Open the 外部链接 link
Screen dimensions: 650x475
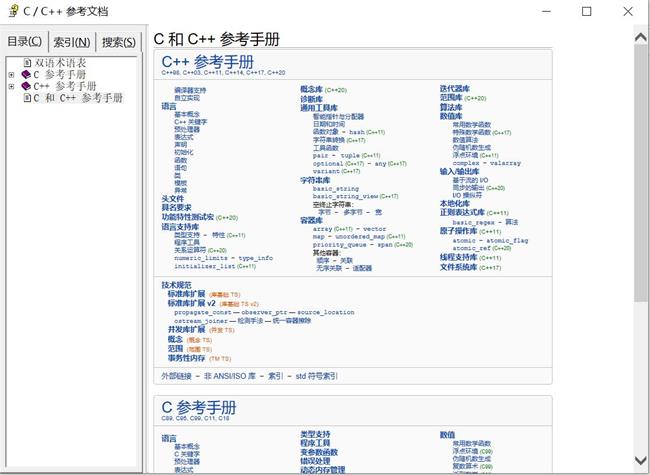tap(177, 376)
